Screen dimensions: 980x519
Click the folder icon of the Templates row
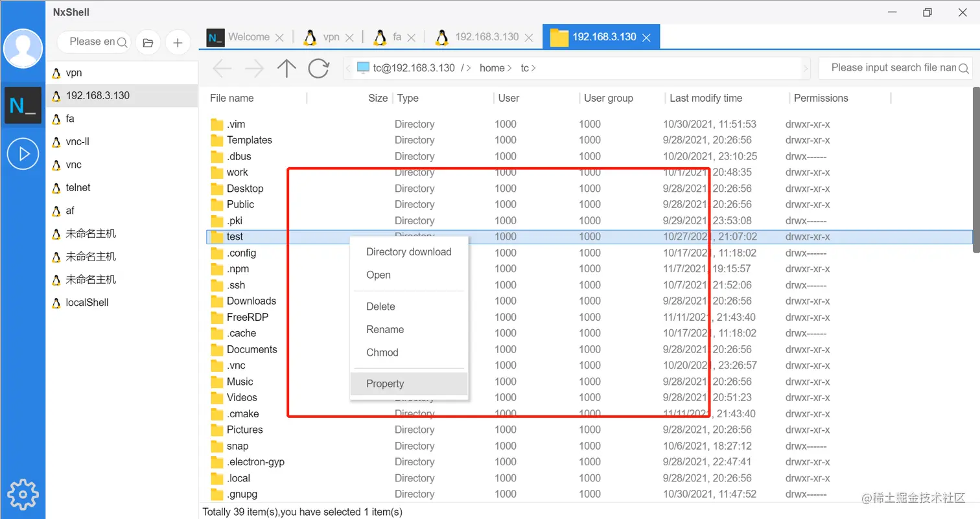[217, 141]
